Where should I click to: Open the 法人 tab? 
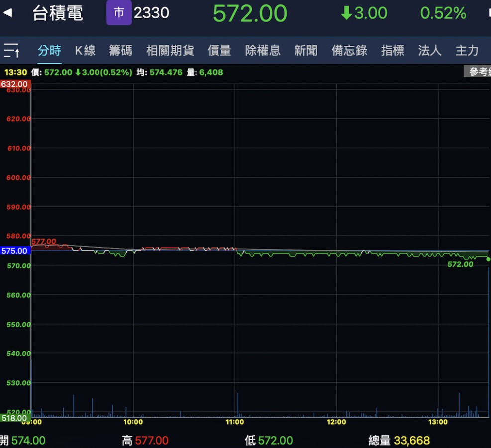click(430, 50)
